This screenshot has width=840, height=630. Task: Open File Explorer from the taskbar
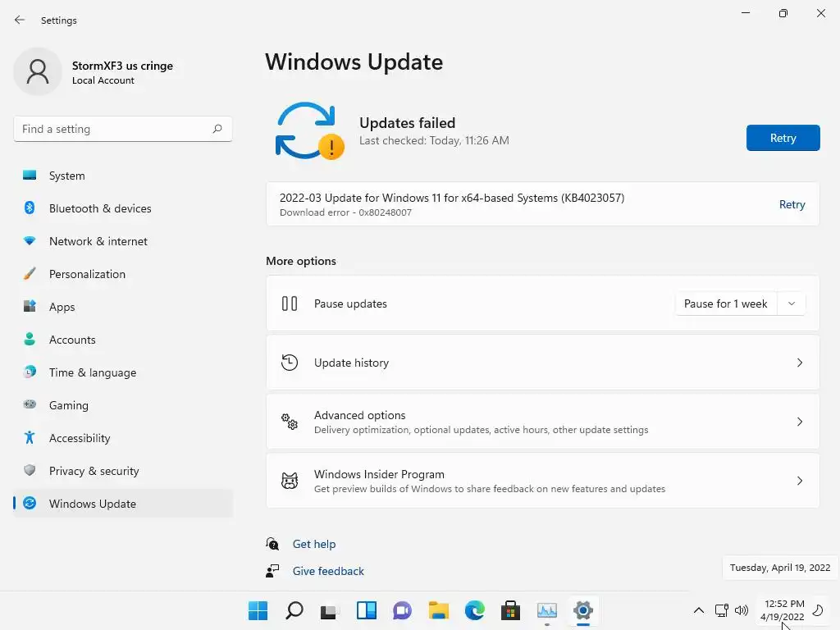438,610
